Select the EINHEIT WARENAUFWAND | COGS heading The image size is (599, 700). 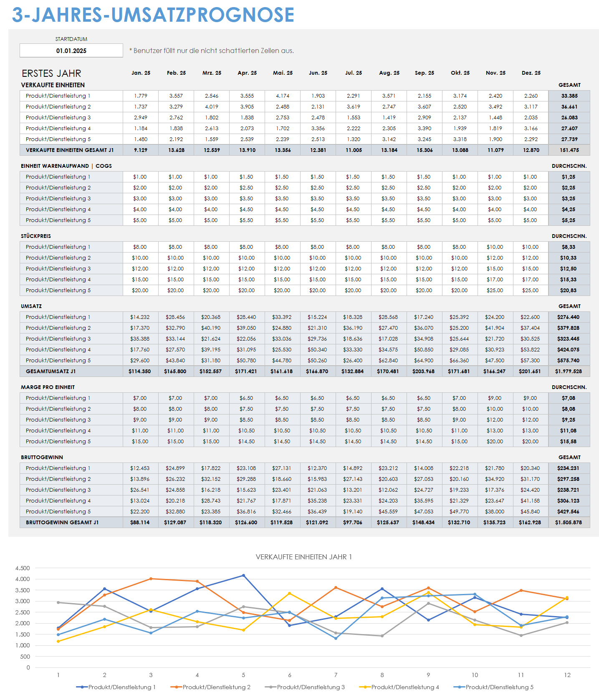tap(66, 166)
